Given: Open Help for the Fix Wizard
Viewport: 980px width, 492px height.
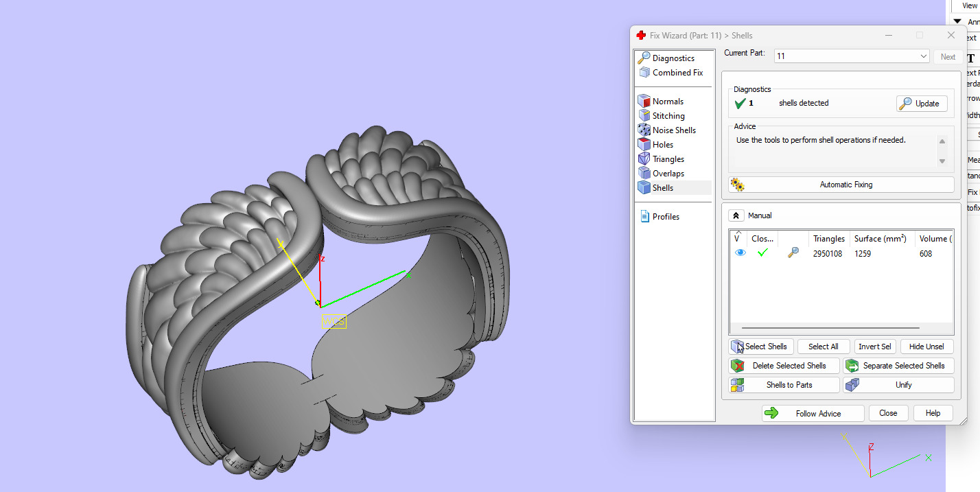Looking at the screenshot, I should pos(933,413).
